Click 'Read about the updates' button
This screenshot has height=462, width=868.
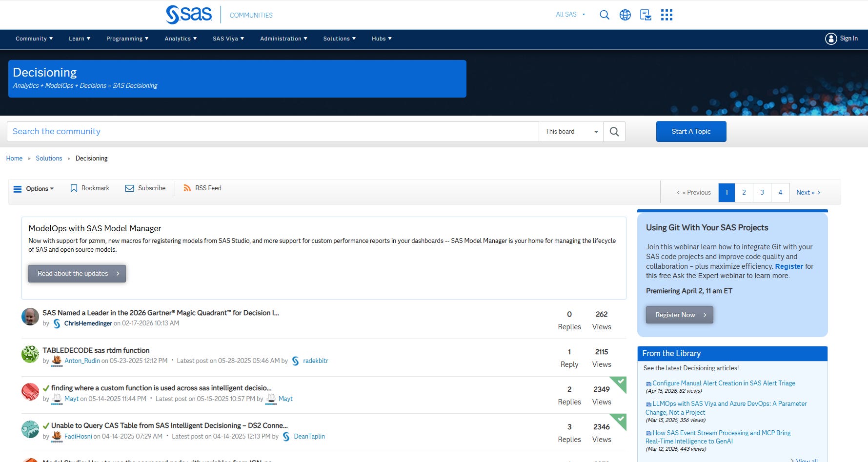point(77,274)
